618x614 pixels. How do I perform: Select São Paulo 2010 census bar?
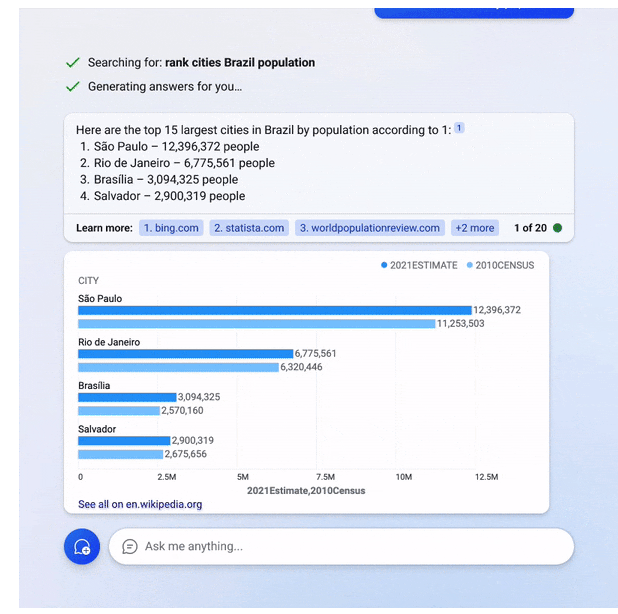pyautogui.click(x=256, y=324)
